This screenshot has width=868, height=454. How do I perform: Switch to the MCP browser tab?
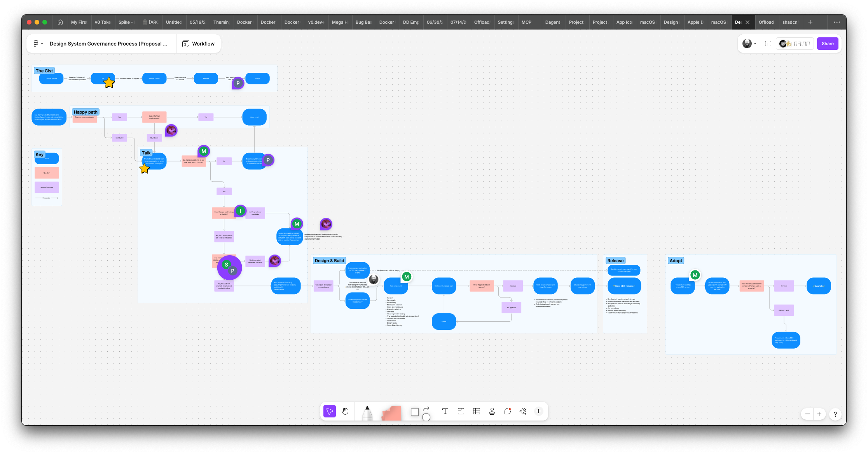click(x=526, y=22)
